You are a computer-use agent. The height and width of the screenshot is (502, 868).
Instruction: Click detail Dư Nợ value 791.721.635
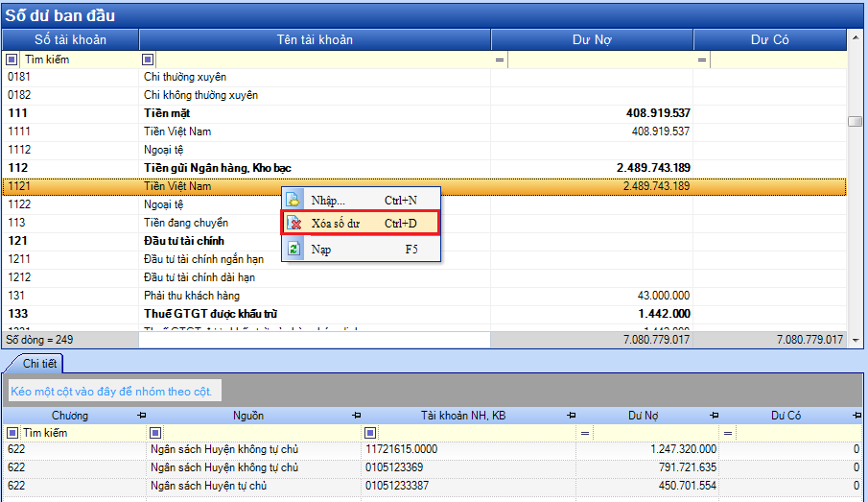pos(688,467)
